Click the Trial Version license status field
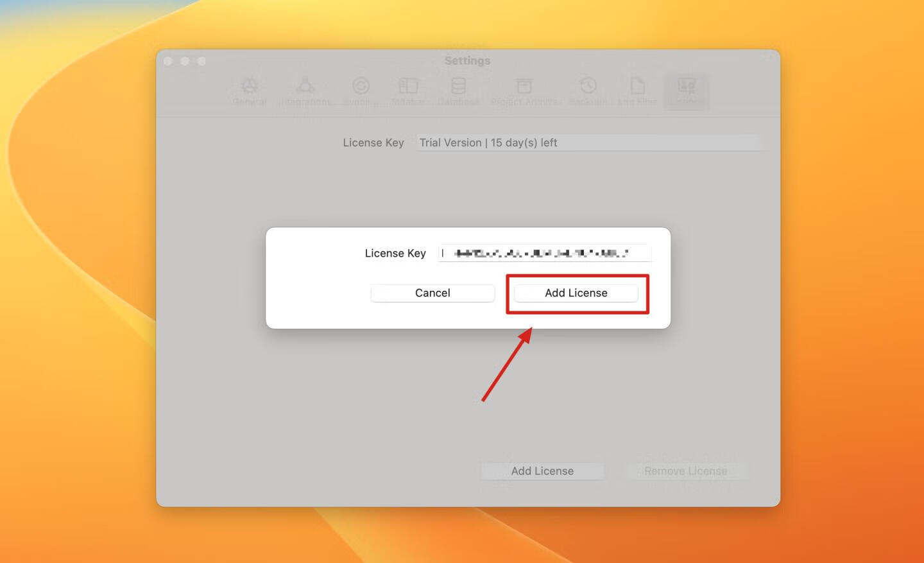Viewport: 924px width, 563px height. pyautogui.click(x=588, y=143)
